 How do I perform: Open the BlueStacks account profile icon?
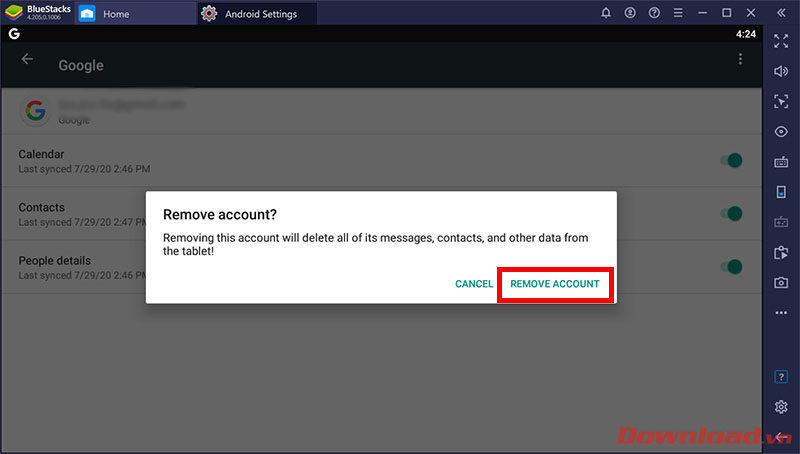tap(630, 13)
